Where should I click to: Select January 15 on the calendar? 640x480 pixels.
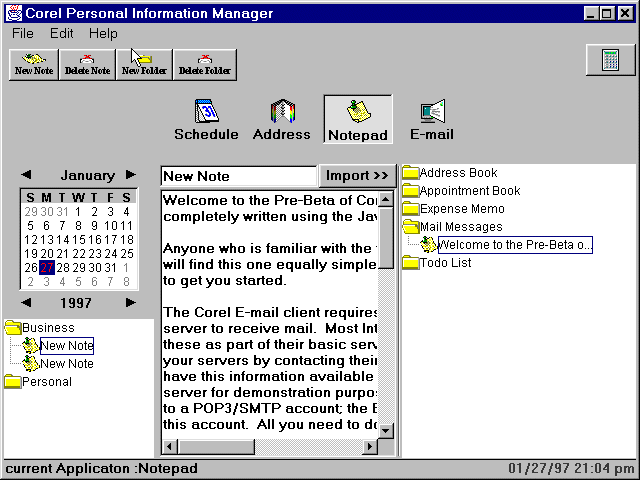(78, 240)
